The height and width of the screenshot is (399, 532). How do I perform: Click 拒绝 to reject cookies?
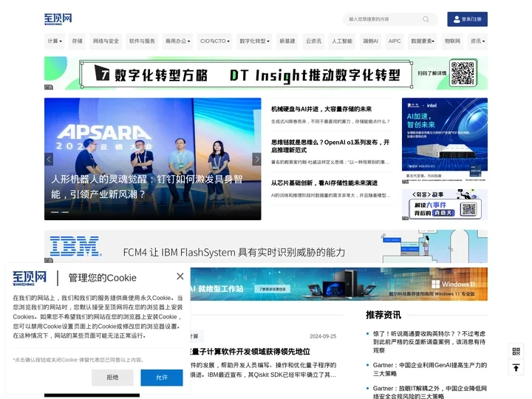(x=112, y=378)
